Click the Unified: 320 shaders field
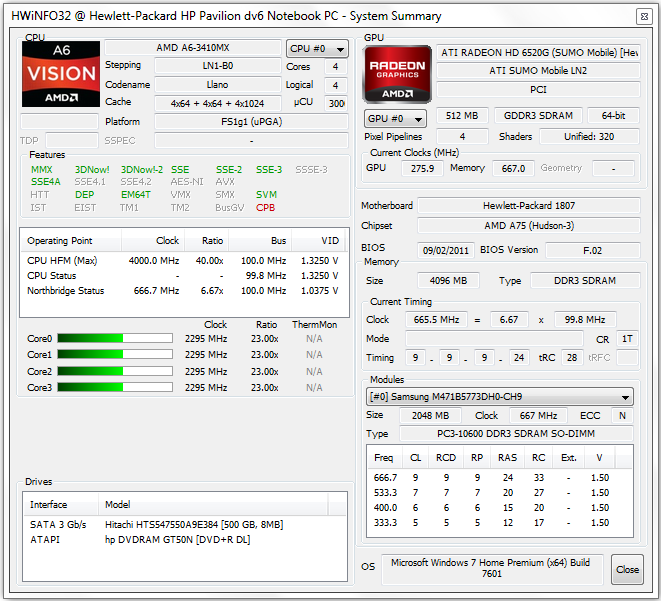661x601 pixels. click(589, 137)
